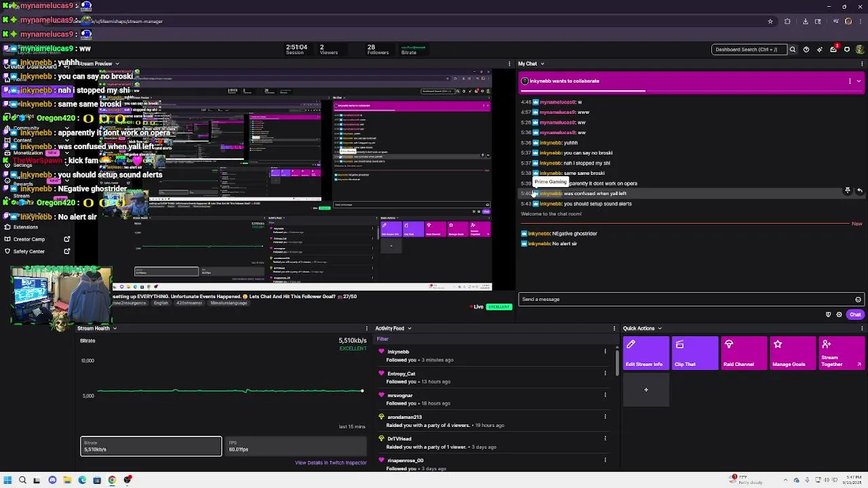
Task: Expand the Stream Health dropdown
Action: click(115, 329)
